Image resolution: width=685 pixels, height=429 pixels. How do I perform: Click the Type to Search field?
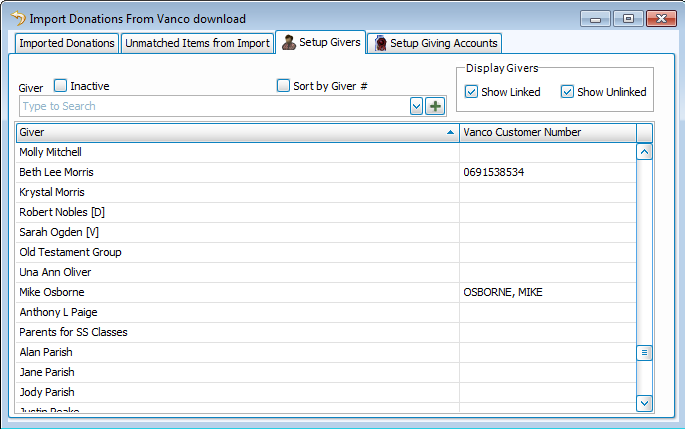coord(213,106)
